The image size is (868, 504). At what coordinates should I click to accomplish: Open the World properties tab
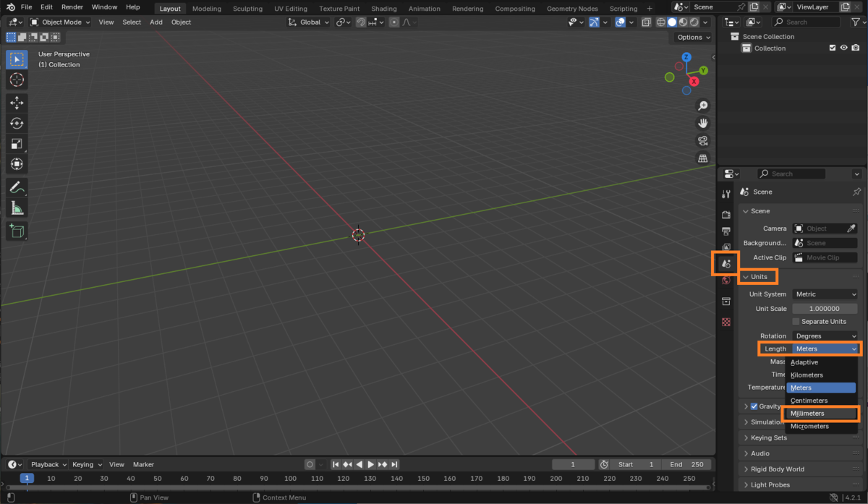[x=726, y=281]
